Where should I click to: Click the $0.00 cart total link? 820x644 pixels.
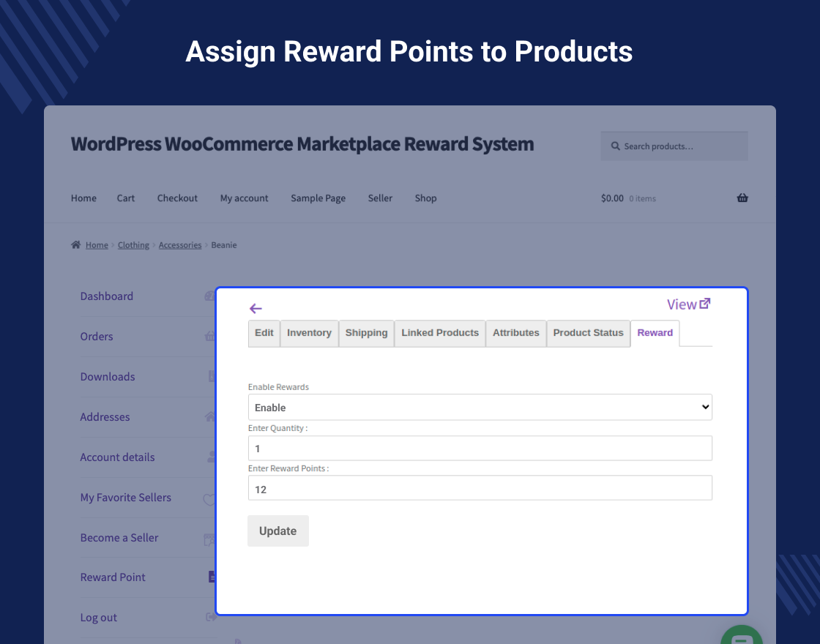612,198
